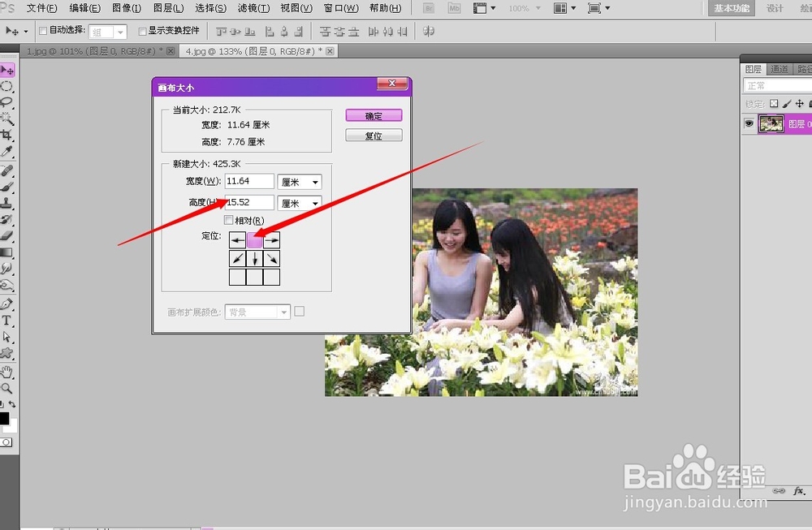
Task: Set anchor to the top-left arrow
Action: 237,240
